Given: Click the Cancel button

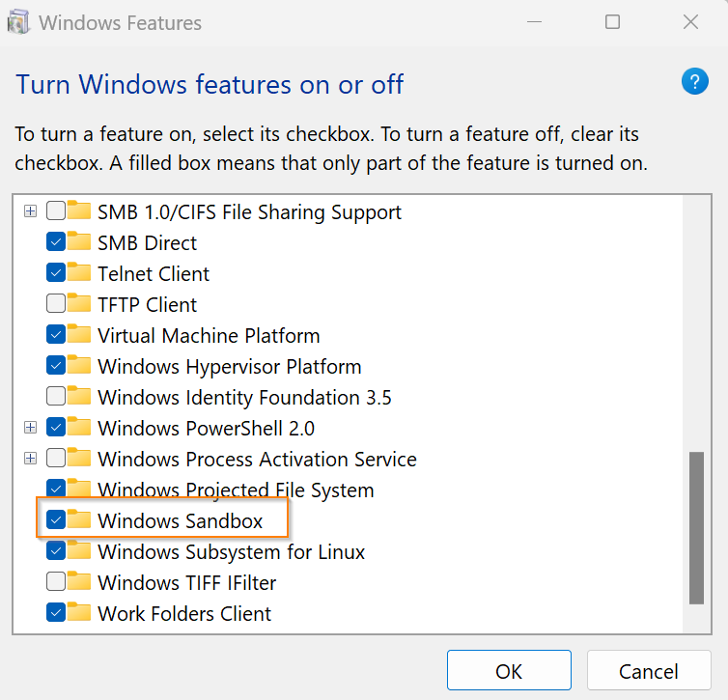Looking at the screenshot, I should pyautogui.click(x=648, y=671).
